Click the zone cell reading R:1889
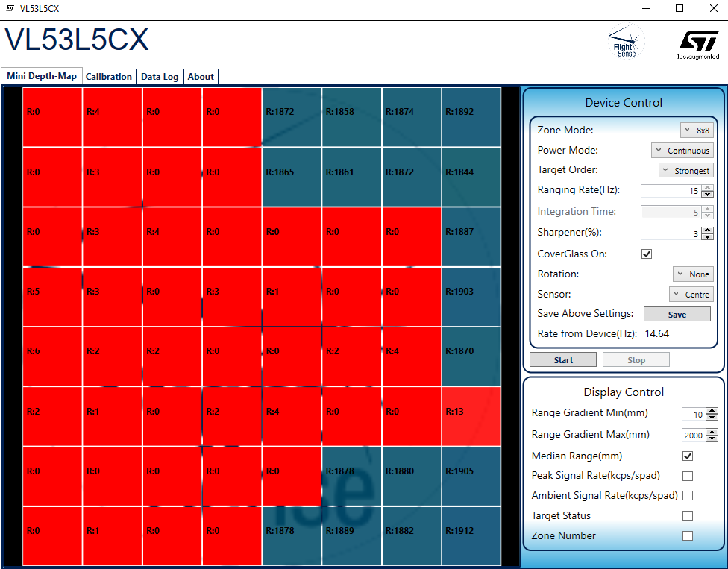This screenshot has width=728, height=569. pos(351,536)
